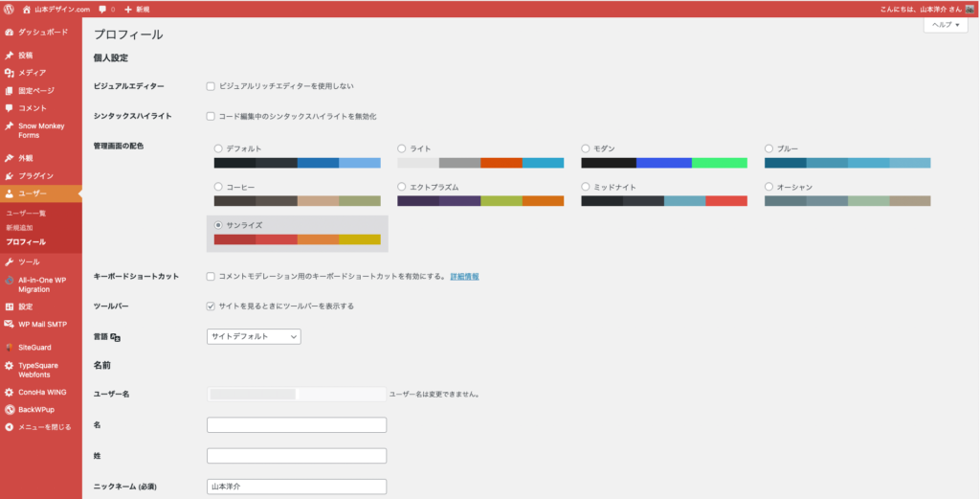The width and height of the screenshot is (980, 499).
Task: Click the 投稿 pin icon
Action: point(10,55)
